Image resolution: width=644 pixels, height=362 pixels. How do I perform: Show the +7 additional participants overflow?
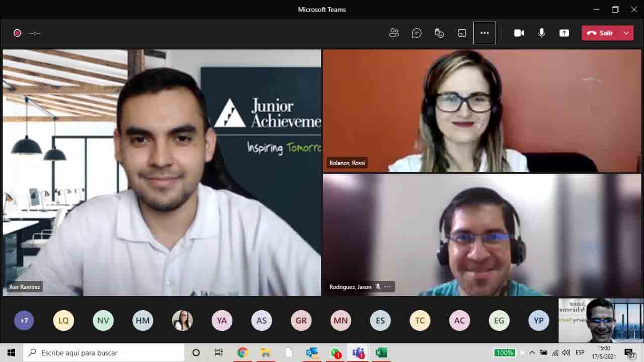click(24, 320)
